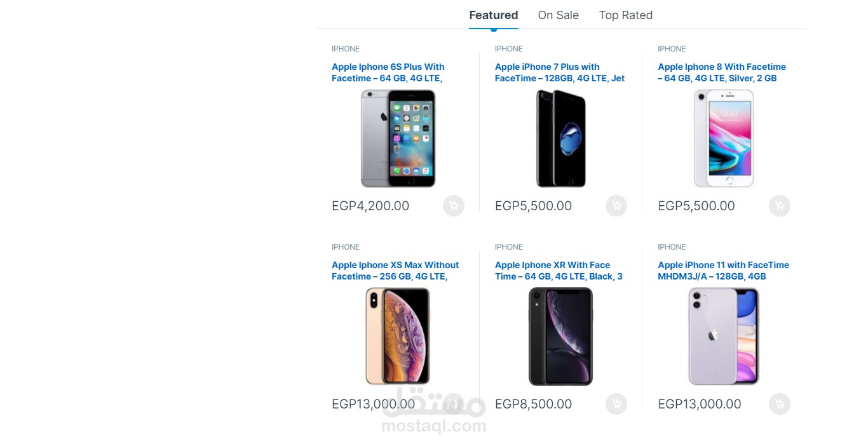Image resolution: width=868 pixels, height=444 pixels.
Task: Open the On Sale tab
Action: (x=558, y=15)
